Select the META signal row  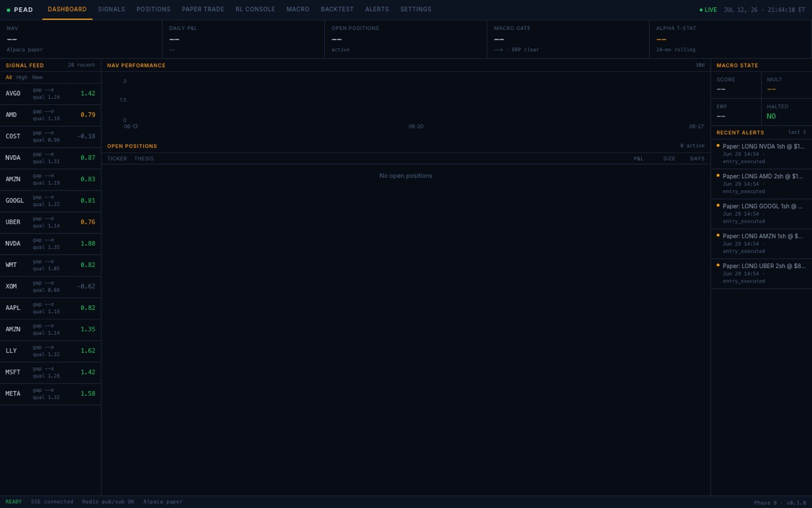tap(50, 394)
